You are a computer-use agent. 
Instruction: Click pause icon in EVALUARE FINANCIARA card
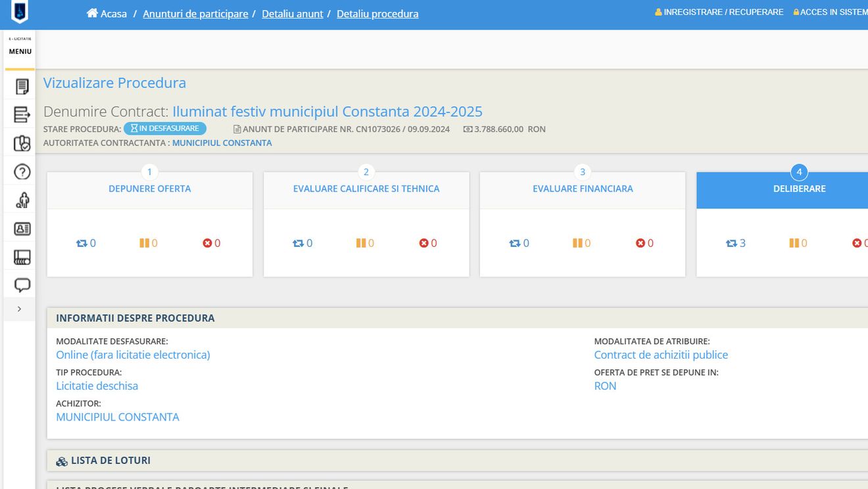pyautogui.click(x=577, y=243)
